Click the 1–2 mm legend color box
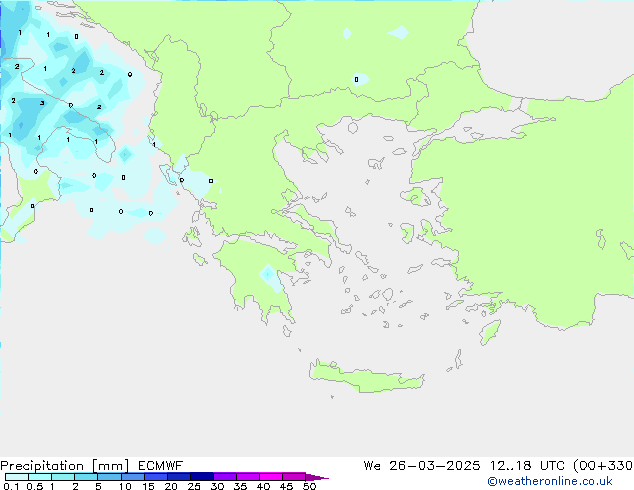Screen dimensions: 634x490 click(63, 477)
